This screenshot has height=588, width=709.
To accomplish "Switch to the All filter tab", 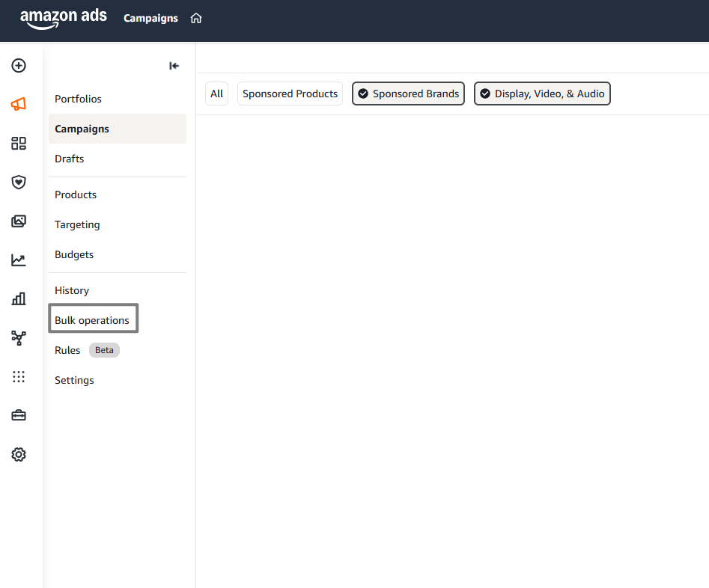I will (x=216, y=94).
